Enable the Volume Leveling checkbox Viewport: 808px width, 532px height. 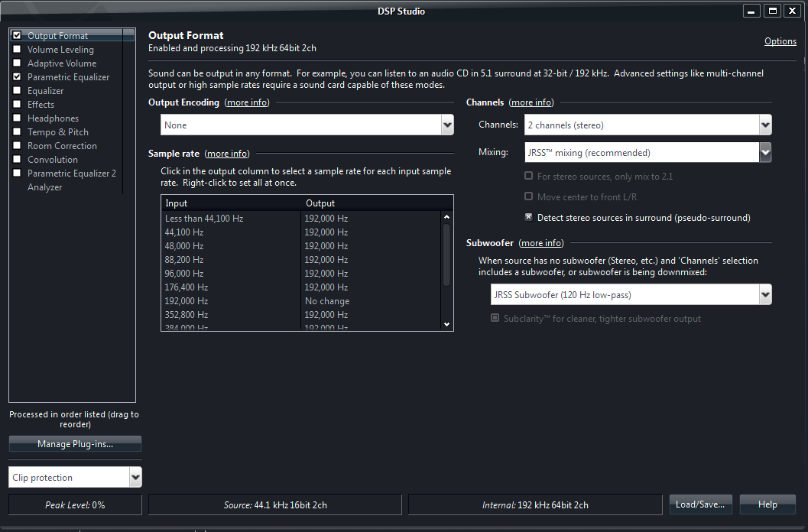coord(17,50)
